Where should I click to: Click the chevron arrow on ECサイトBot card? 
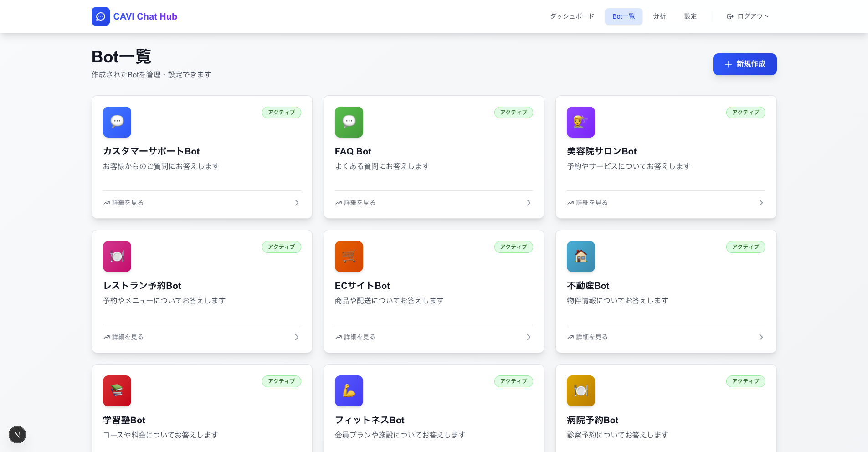[529, 337]
